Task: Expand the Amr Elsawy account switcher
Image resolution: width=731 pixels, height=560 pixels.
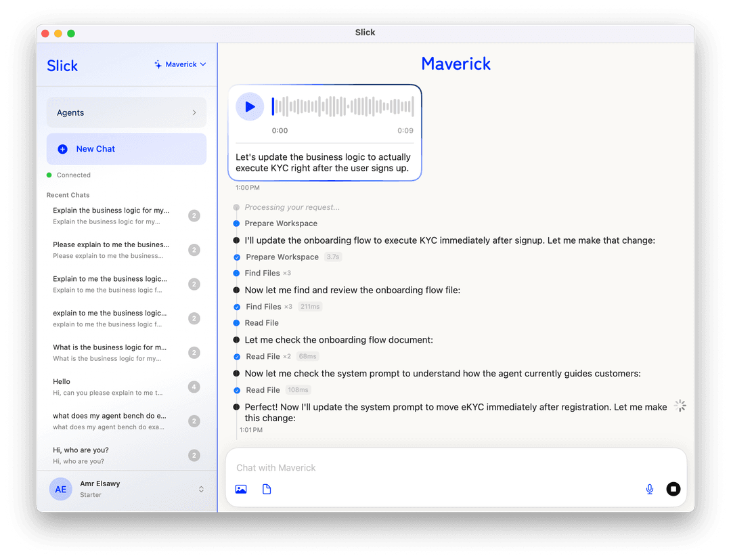Action: tap(202, 489)
